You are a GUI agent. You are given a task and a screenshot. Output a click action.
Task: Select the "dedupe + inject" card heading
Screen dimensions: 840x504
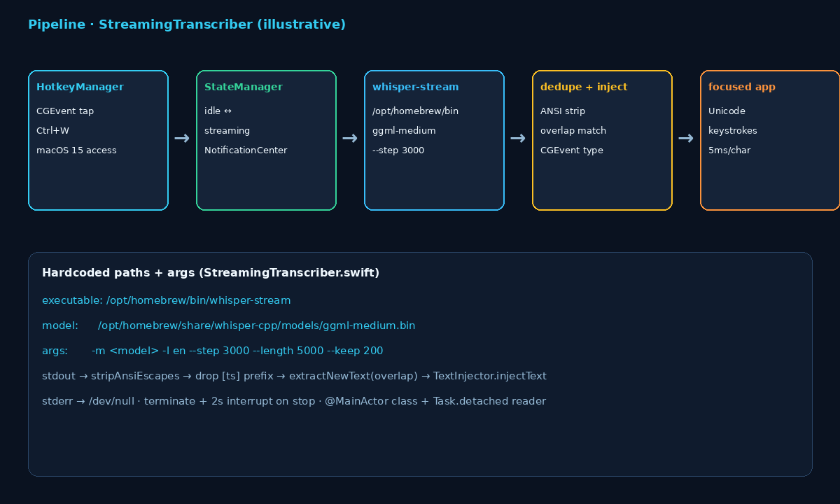[584, 87]
